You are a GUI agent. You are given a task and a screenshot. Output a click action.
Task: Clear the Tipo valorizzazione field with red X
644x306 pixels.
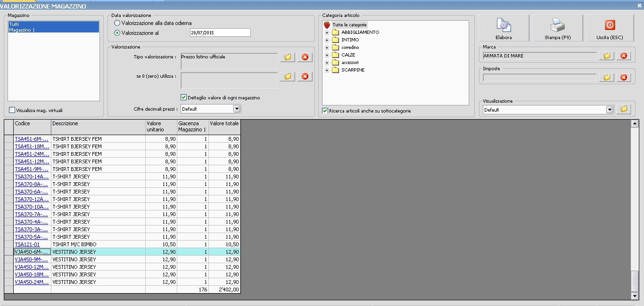tap(305, 57)
